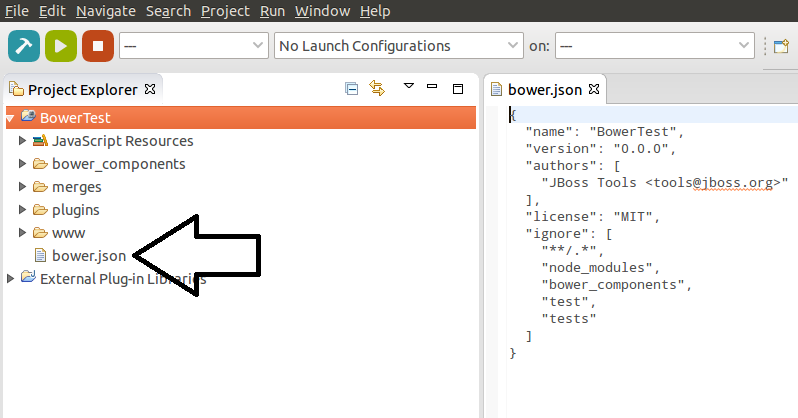
Task: Expand the bower_components folder
Action: click(x=23, y=163)
